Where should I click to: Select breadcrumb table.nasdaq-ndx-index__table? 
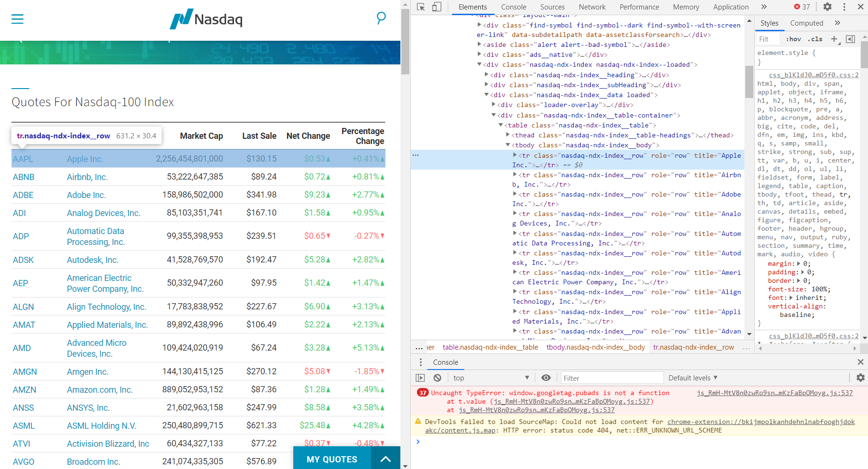point(490,348)
